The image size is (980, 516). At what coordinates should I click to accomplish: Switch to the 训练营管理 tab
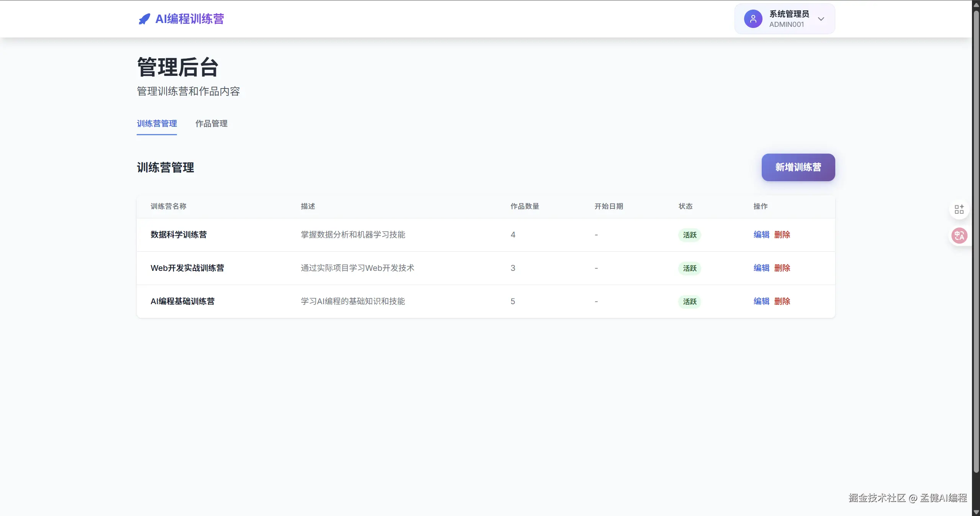pyautogui.click(x=157, y=124)
